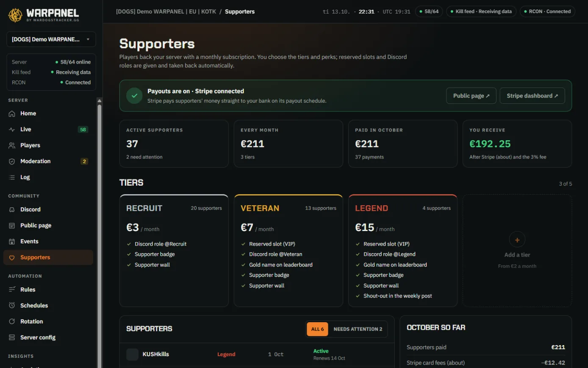Open the Stripe dashboard button

[533, 96]
